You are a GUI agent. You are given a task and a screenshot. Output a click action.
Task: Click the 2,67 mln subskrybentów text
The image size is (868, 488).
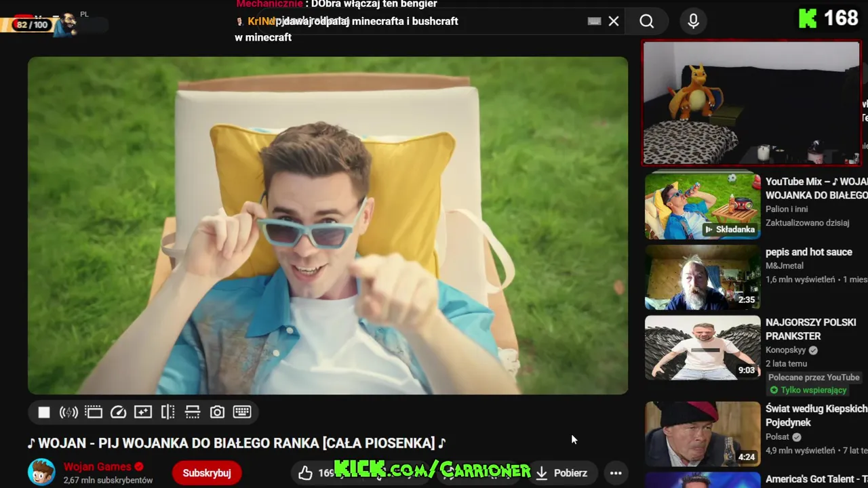(108, 481)
